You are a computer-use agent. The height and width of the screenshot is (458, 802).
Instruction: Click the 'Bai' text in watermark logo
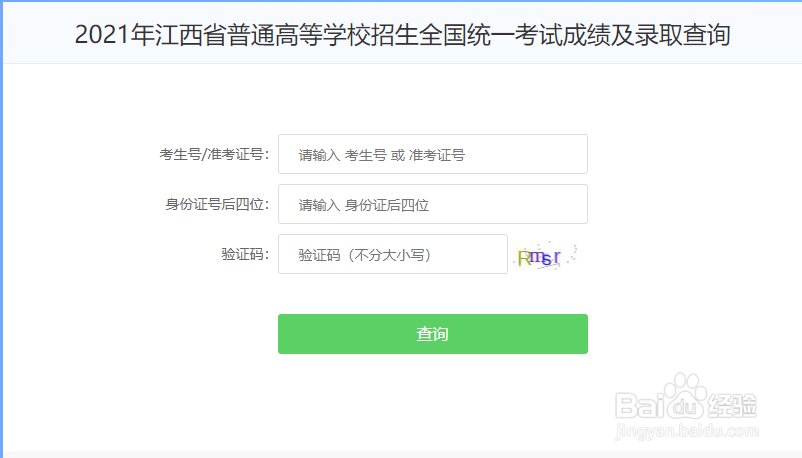coord(639,405)
